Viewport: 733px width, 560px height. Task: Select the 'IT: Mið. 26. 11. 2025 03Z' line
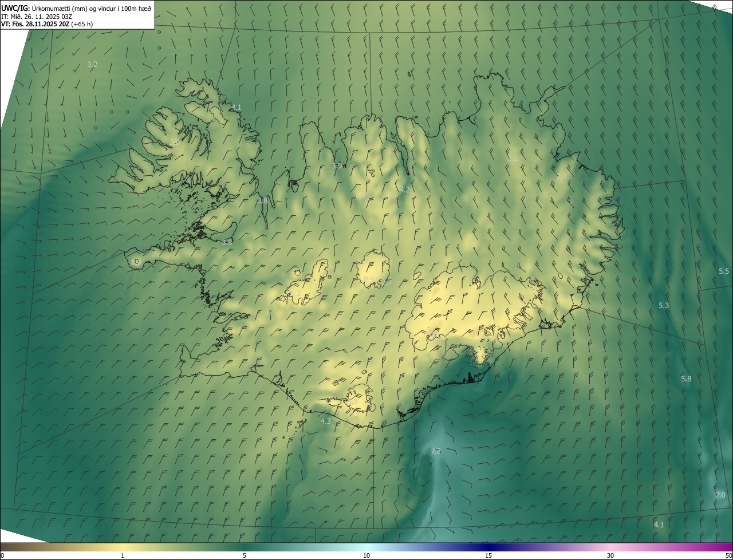(x=37, y=16)
